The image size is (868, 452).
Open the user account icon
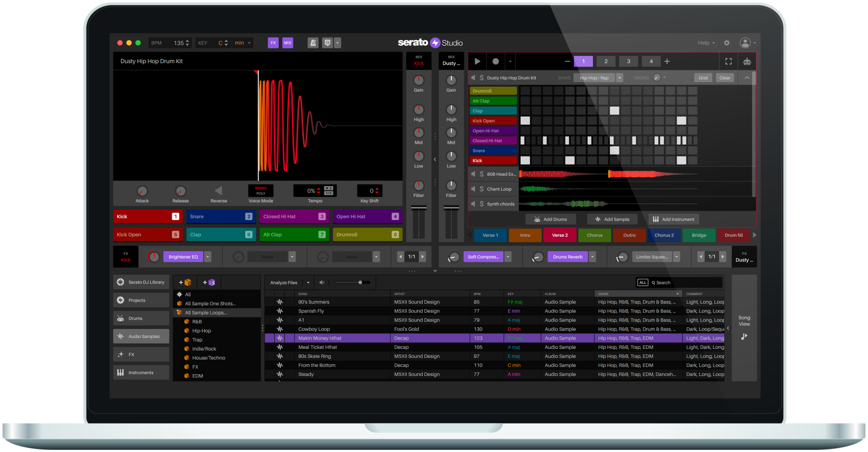[745, 43]
